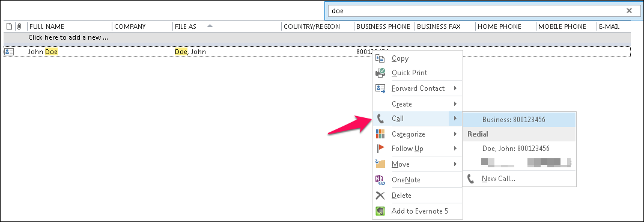The image size is (644, 222).
Task: Expand the Forward Contact submenu arrow
Action: click(455, 88)
